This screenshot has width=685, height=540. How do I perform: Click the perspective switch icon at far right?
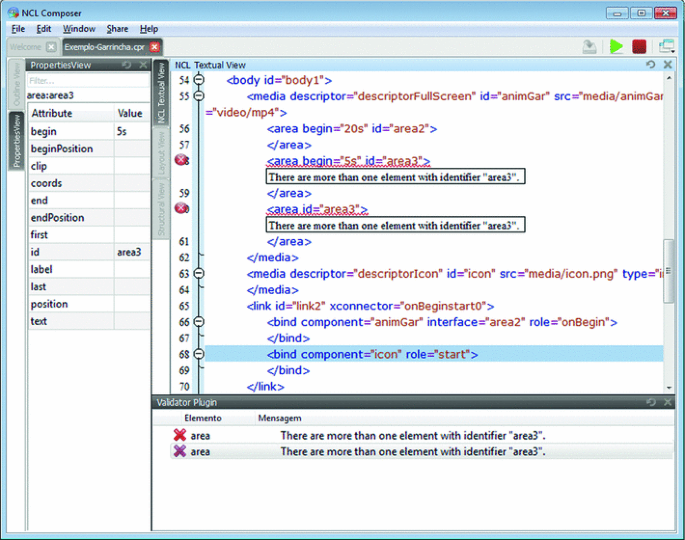pos(667,47)
